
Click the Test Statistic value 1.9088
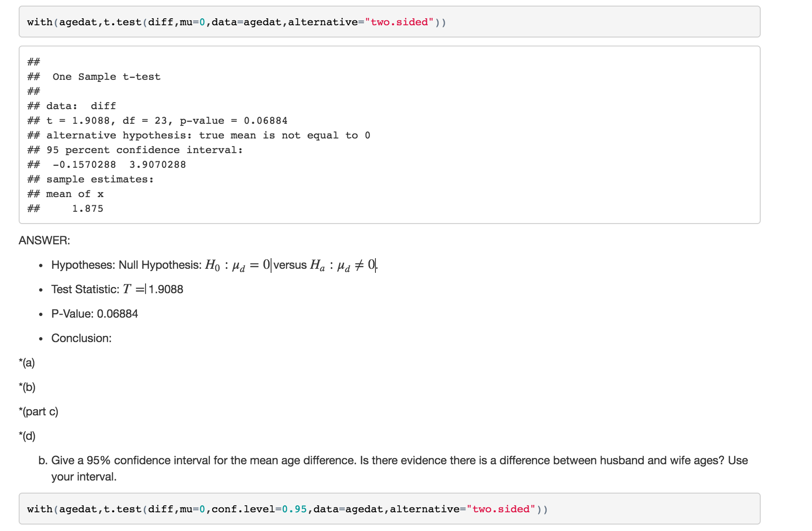pyautogui.click(x=165, y=289)
